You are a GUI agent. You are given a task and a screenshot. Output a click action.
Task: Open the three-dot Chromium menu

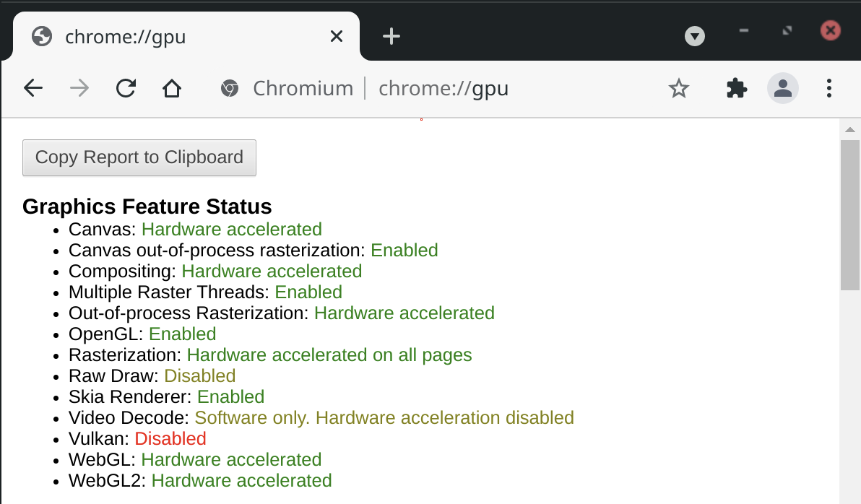point(829,88)
